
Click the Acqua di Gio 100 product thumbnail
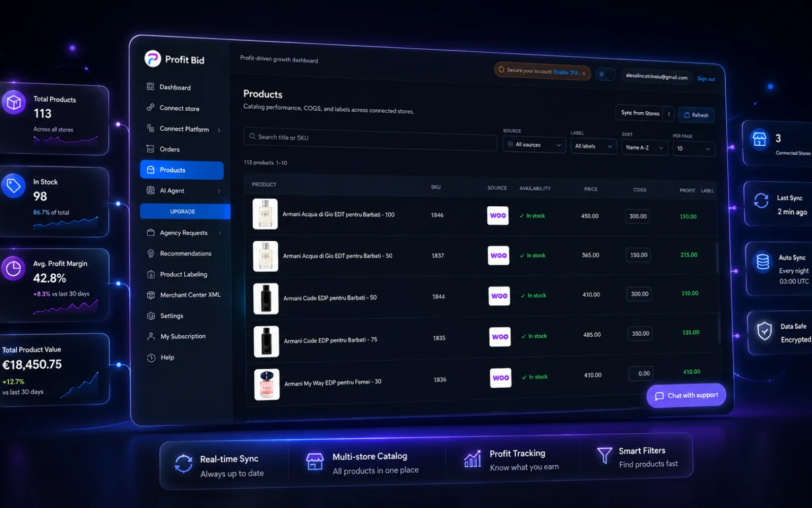(x=265, y=214)
